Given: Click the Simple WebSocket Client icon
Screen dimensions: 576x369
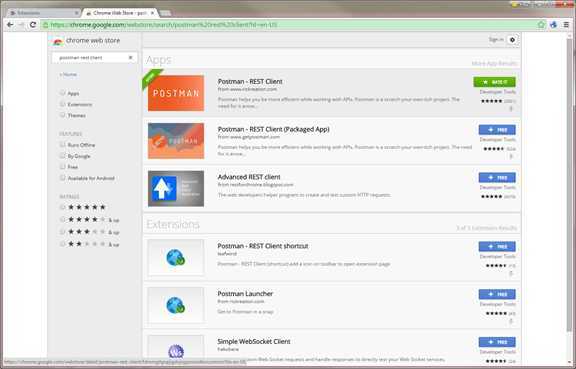Looking at the screenshot, I should [176, 351].
